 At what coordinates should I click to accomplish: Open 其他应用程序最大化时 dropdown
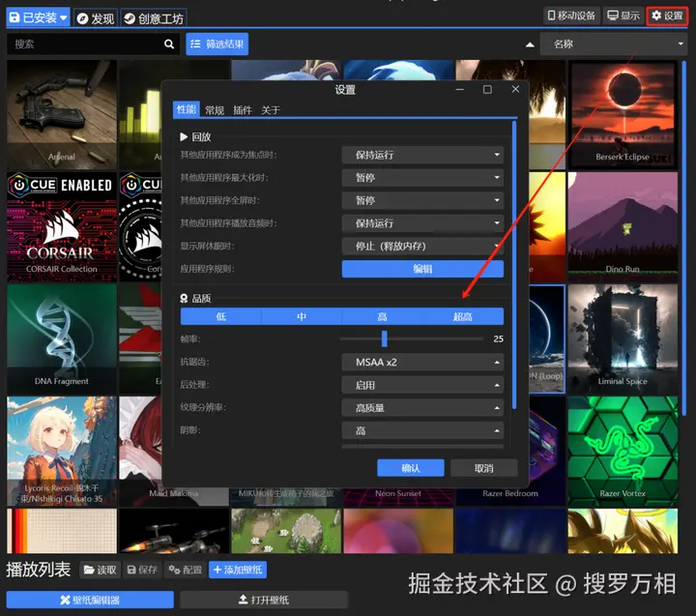422,178
